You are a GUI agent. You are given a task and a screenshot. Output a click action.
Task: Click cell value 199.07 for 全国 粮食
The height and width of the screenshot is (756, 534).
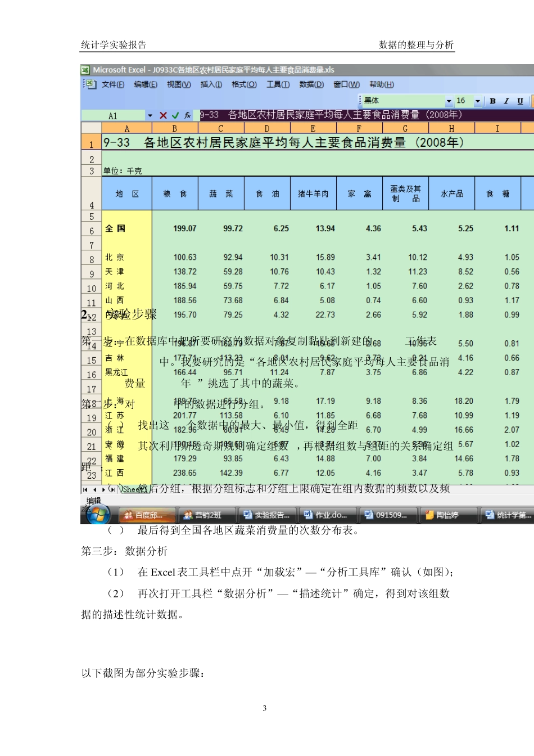185,228
